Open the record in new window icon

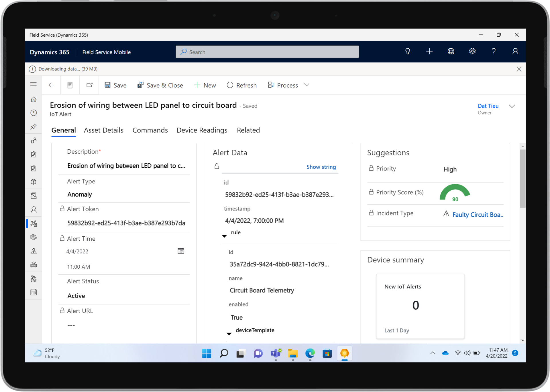pyautogui.click(x=89, y=85)
